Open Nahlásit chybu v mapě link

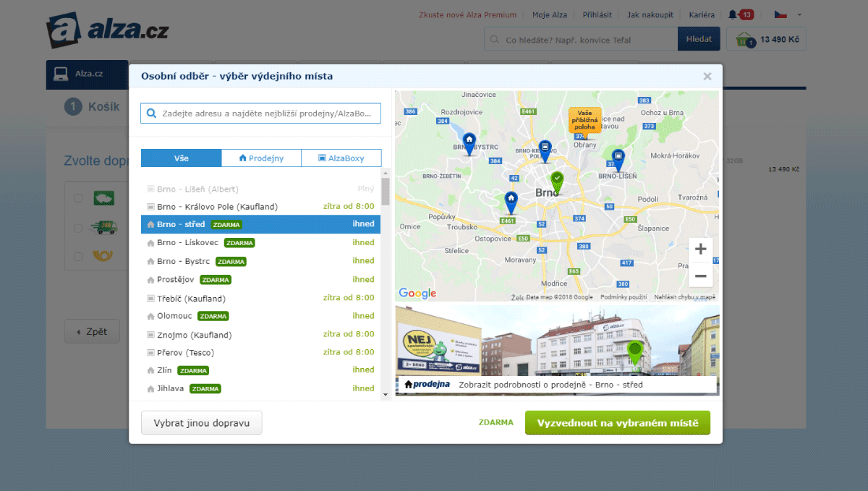pos(685,297)
